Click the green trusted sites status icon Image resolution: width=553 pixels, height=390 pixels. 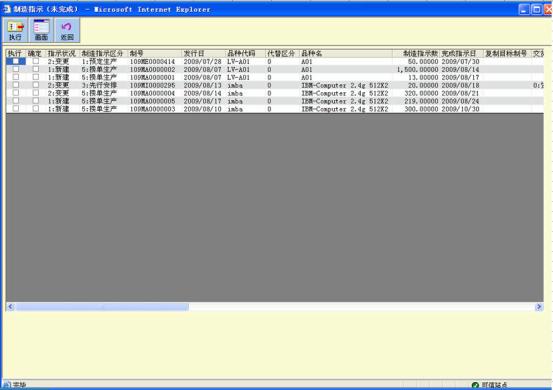click(x=475, y=385)
